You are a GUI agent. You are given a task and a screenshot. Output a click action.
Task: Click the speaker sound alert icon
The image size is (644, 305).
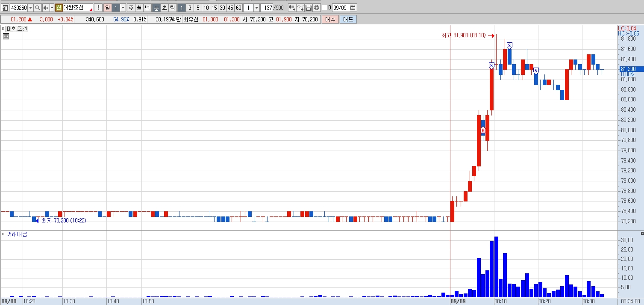(x=45, y=8)
